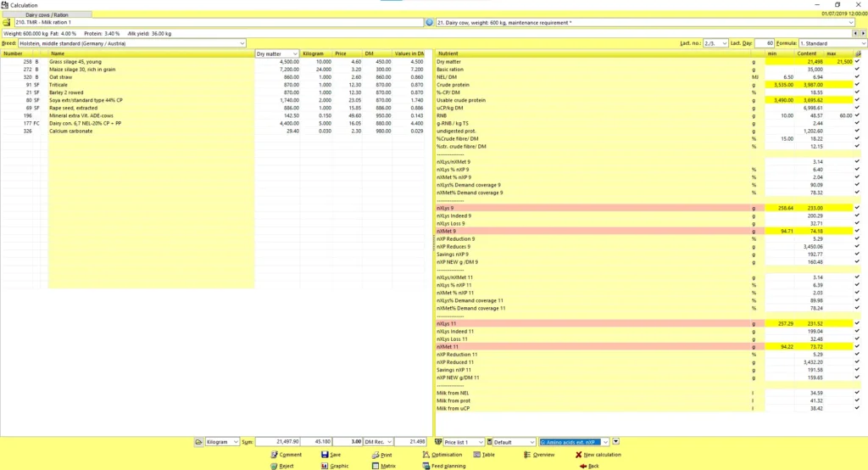
Task: Save the ration with the floppy disk icon
Action: click(325, 455)
